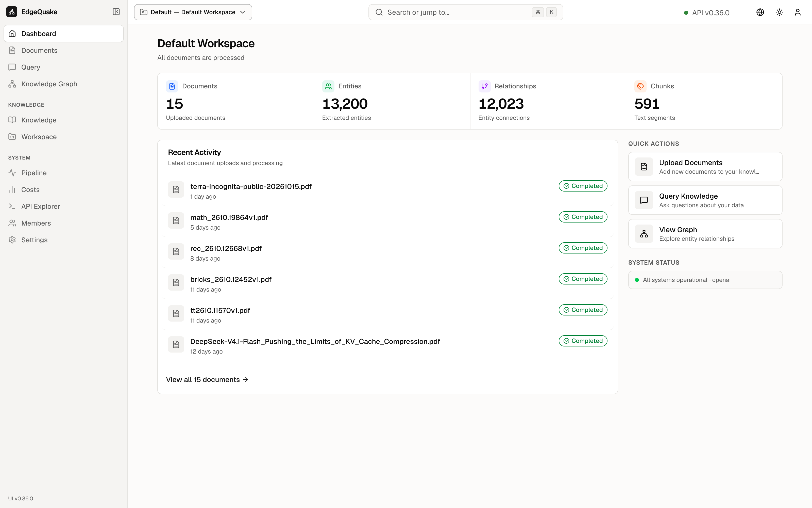Open Costs in the sidebar
The height and width of the screenshot is (508, 812).
click(64, 189)
